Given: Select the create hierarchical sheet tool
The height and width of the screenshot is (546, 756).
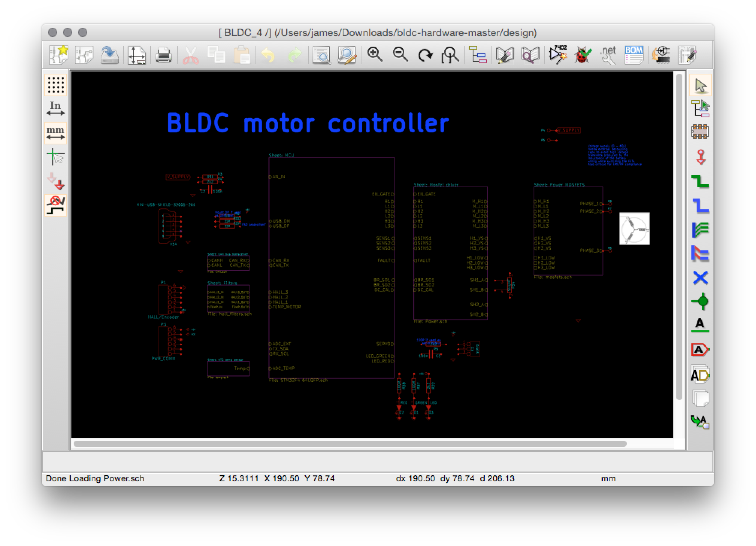Looking at the screenshot, I should 700,398.
